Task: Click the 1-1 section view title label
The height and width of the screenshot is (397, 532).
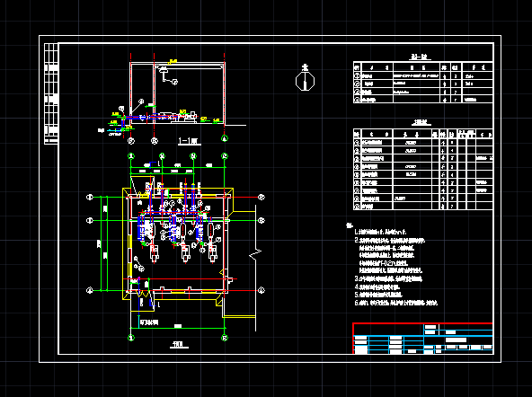Action: tap(190, 141)
